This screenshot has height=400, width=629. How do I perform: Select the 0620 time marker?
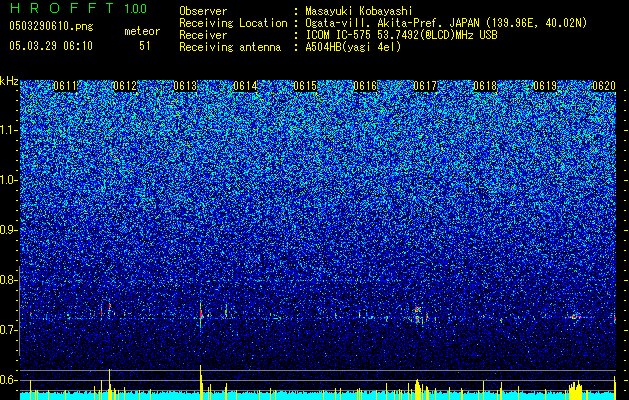click(604, 86)
